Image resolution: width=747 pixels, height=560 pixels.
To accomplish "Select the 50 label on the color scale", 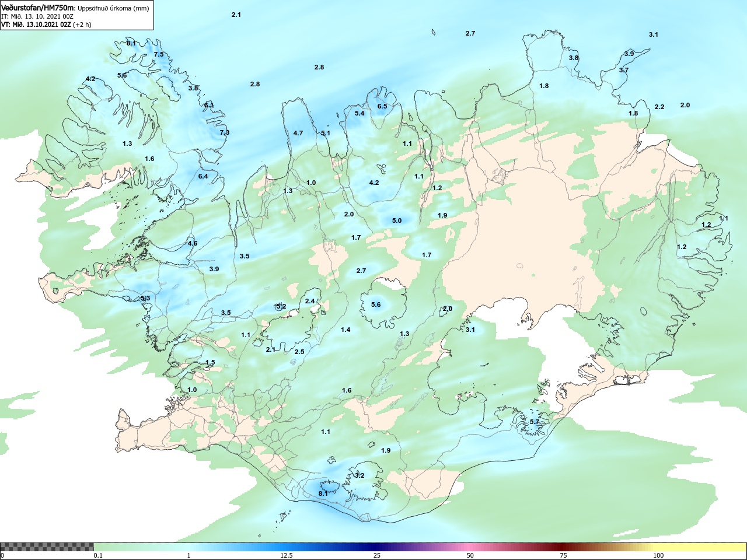I will tap(470, 555).
